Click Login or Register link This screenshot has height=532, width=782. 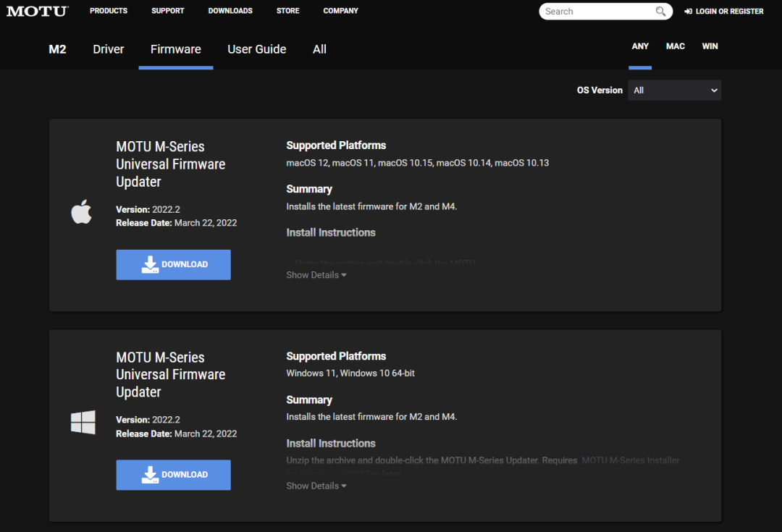coord(729,12)
